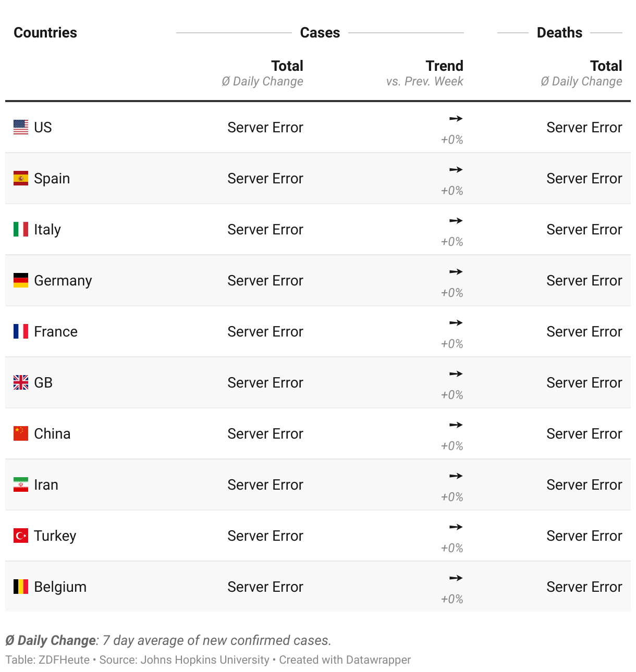Screen dimensions: 636x672
Task: Click the Countries column header
Action: (45, 33)
